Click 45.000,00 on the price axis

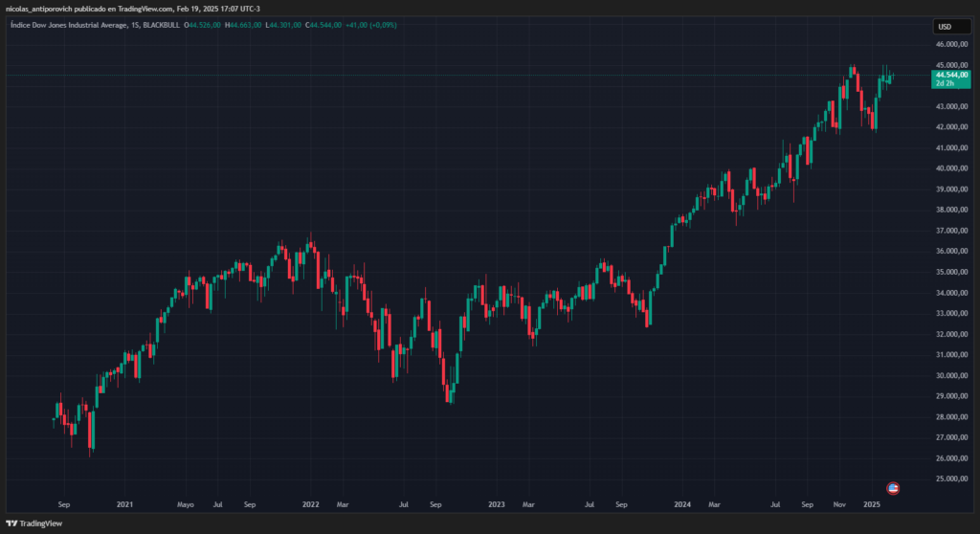pyautogui.click(x=952, y=65)
